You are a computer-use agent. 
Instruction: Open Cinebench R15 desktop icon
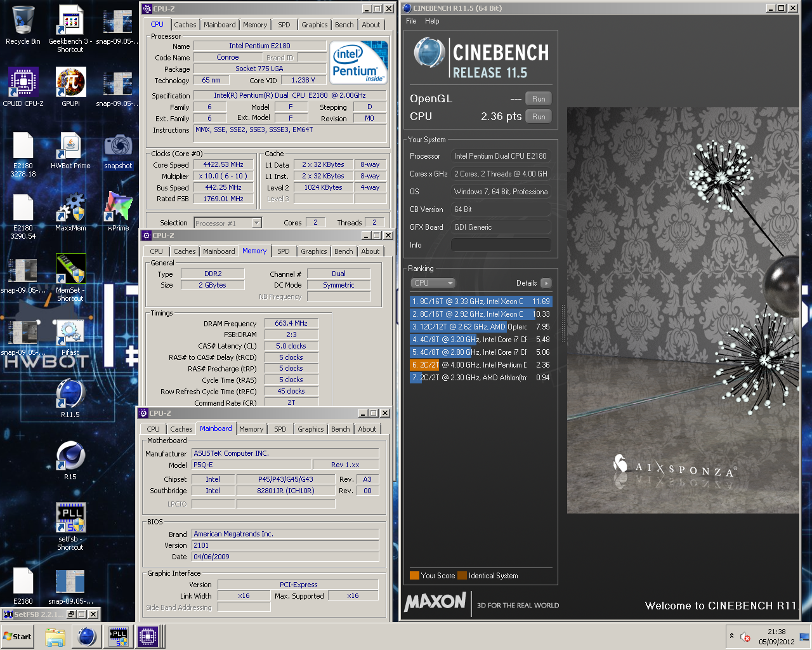70,461
